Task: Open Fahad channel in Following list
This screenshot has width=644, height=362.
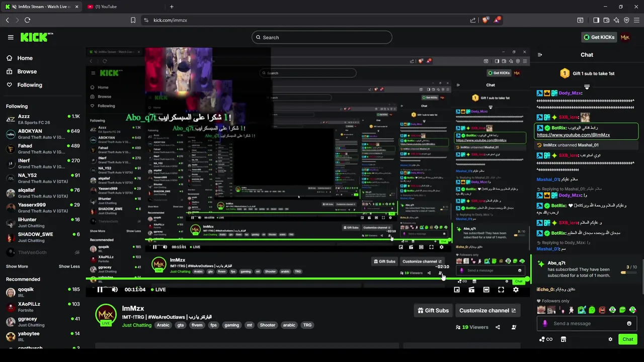Action: coord(43,148)
